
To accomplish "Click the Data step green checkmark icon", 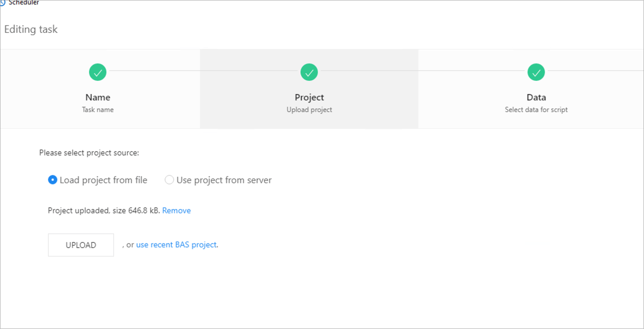I will click(536, 72).
